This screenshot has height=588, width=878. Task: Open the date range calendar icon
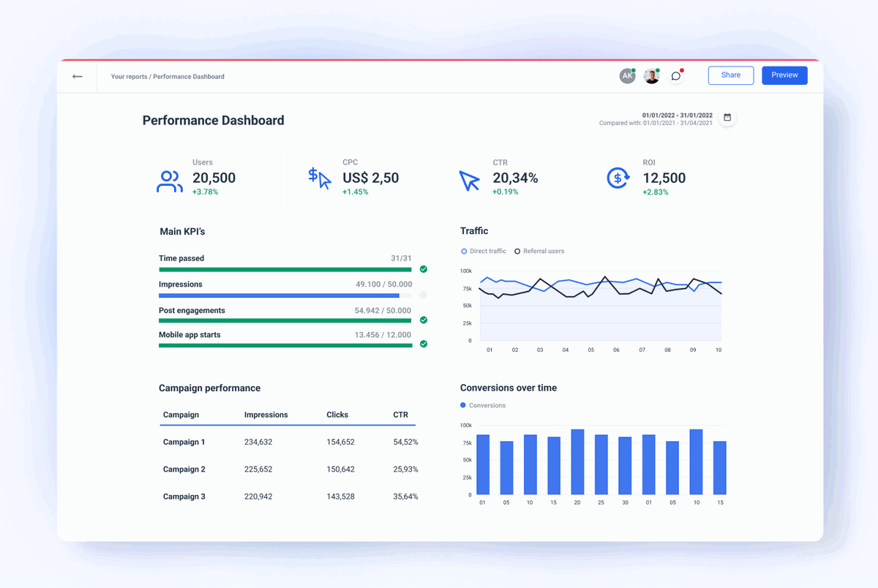coord(727,117)
